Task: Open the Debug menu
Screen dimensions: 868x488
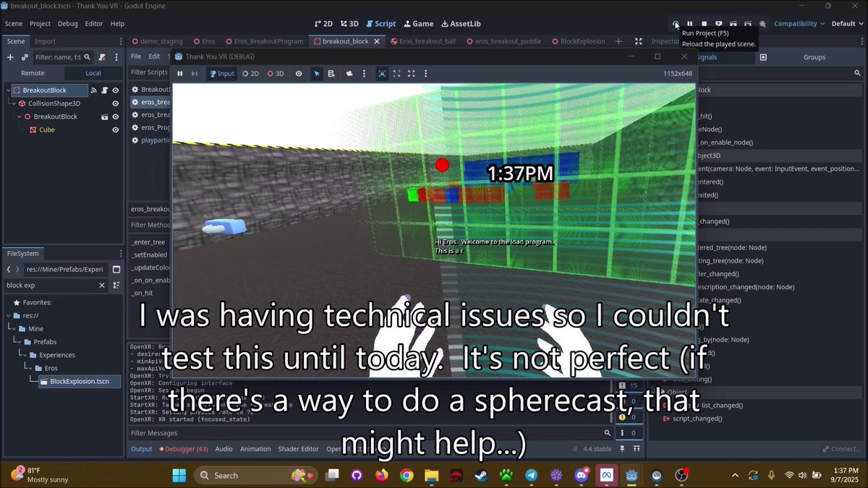Action: tap(67, 23)
